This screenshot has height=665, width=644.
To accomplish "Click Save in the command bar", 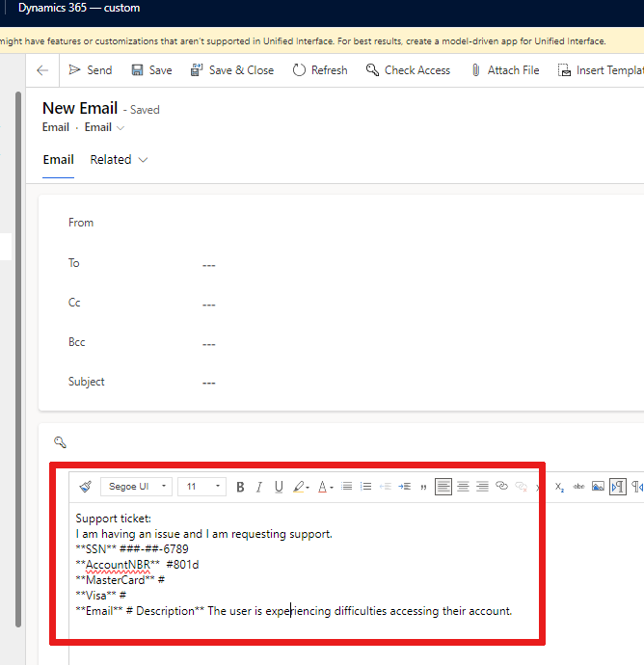I will 152,70.
